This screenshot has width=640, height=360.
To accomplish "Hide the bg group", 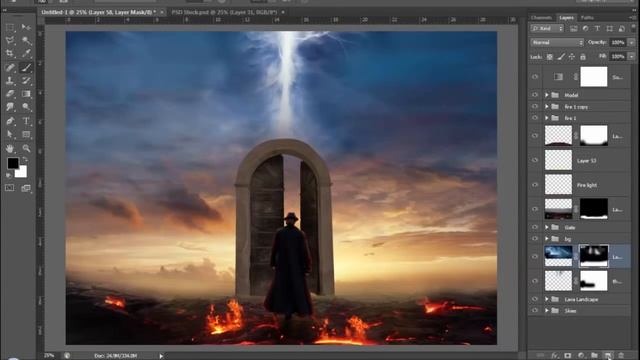I will [x=535, y=239].
